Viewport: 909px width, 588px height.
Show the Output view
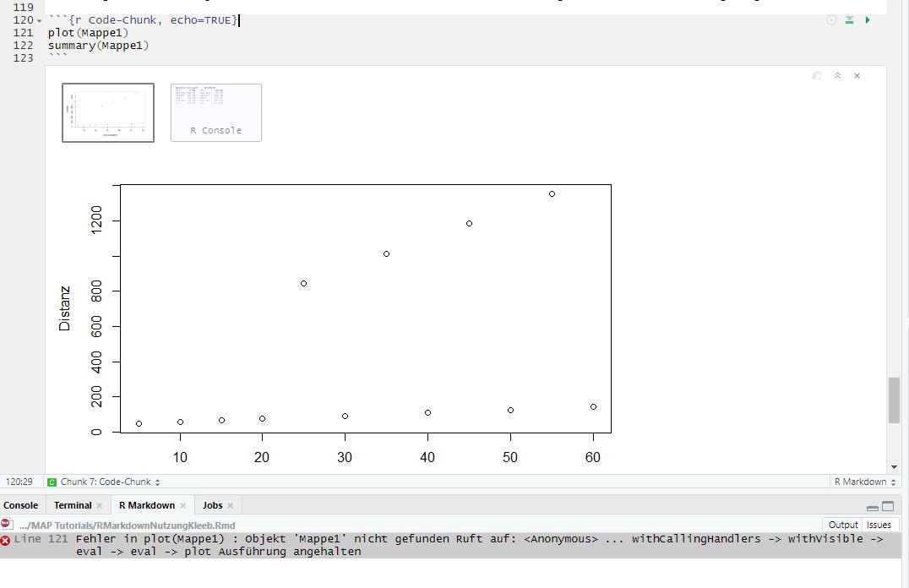[842, 525]
